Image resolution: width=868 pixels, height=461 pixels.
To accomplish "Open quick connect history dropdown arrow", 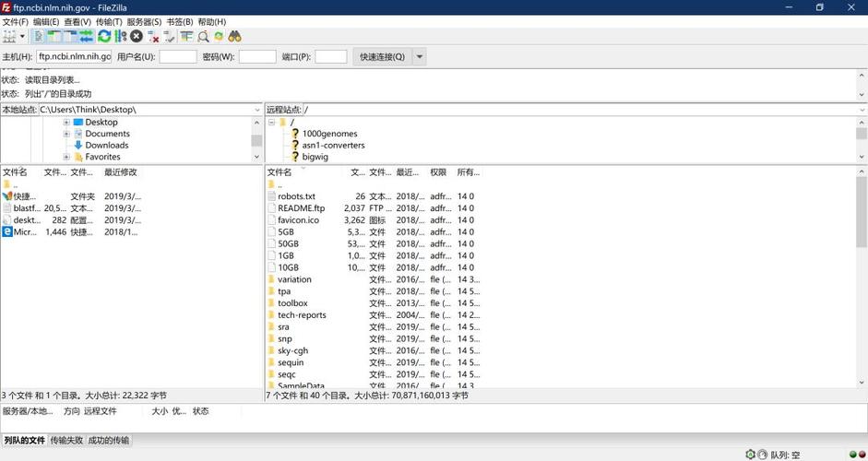I will tap(420, 56).
